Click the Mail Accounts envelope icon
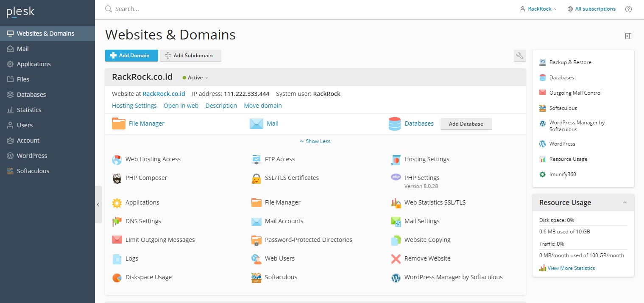The image size is (644, 303). (256, 222)
